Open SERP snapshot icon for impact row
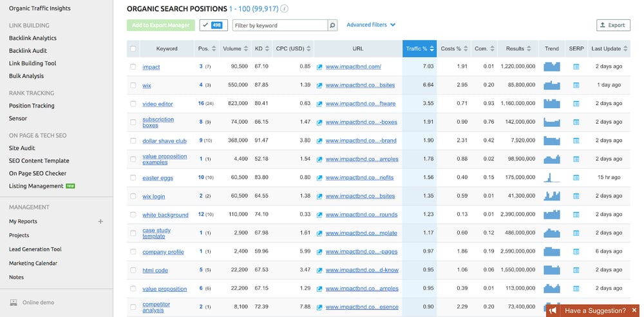The height and width of the screenshot is (317, 644). tap(576, 66)
